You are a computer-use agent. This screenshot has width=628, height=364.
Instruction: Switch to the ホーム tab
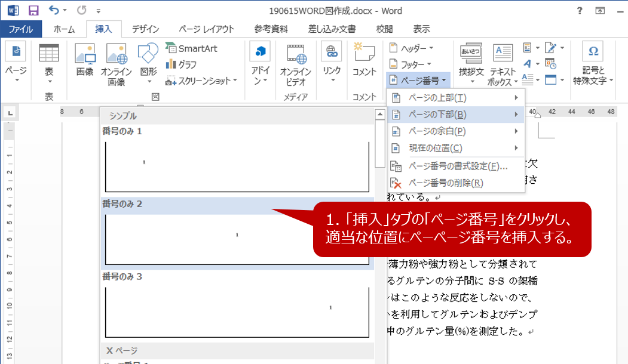point(64,29)
